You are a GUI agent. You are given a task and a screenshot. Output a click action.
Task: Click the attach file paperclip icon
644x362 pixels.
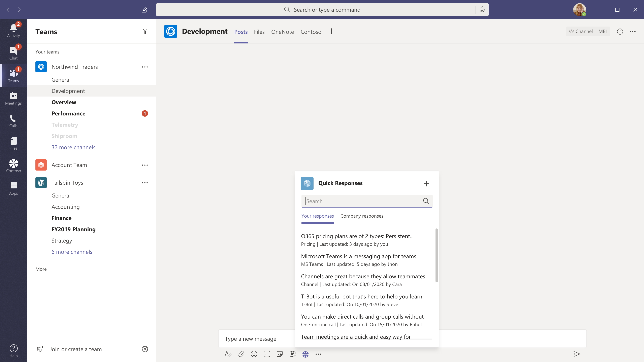pyautogui.click(x=241, y=354)
